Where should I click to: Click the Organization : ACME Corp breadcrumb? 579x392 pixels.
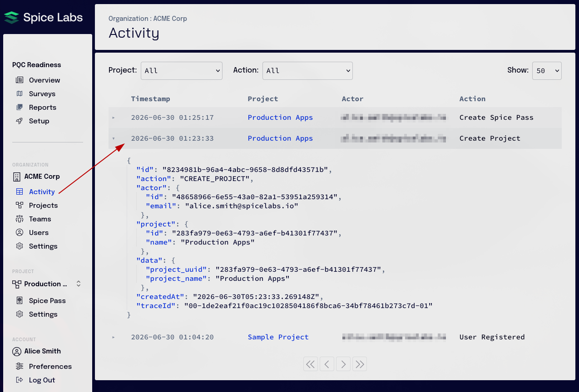(148, 19)
